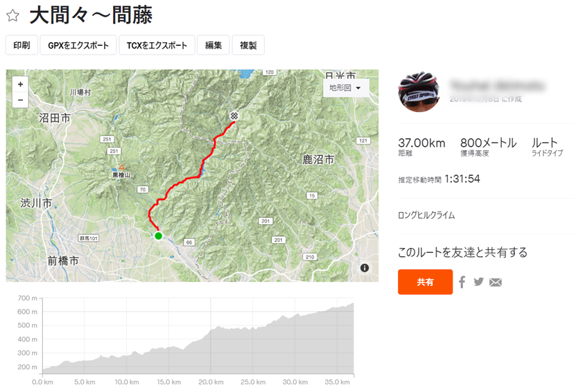Click elevation chart at 20.0 km

[211, 336]
